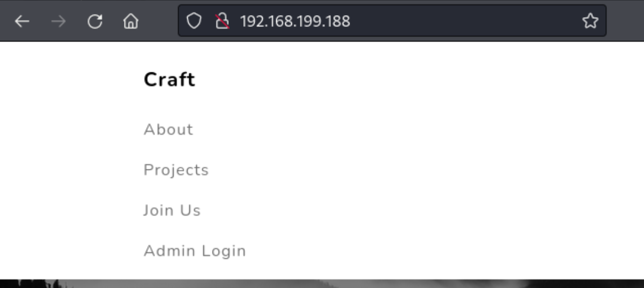The width and height of the screenshot is (644, 288).
Task: Click the greyed-out forward arrow
Action: (59, 21)
